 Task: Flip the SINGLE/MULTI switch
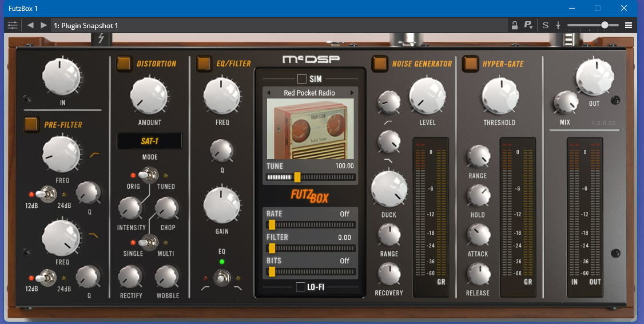[x=148, y=242]
